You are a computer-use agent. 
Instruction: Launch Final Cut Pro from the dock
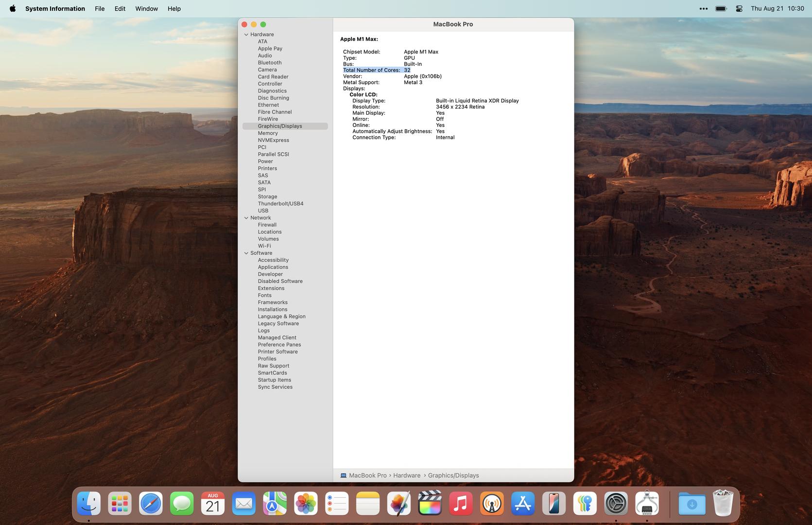[x=430, y=504]
